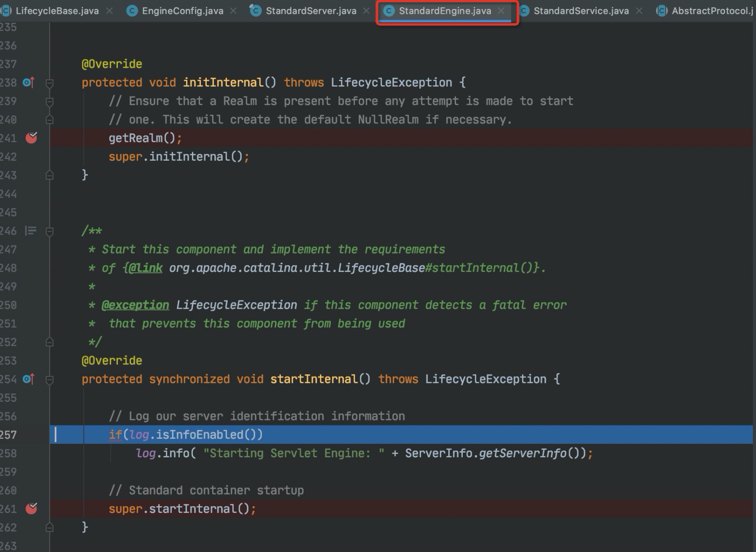Screen dimensions: 756x552
Task: Click the class icon on the AbstractProtocol.java tab
Action: tap(662, 11)
